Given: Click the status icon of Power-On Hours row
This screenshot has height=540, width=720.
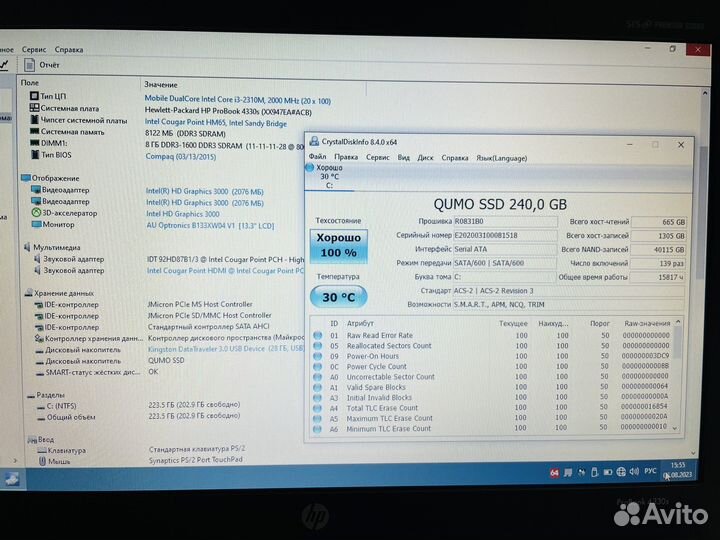Looking at the screenshot, I should point(317,356).
